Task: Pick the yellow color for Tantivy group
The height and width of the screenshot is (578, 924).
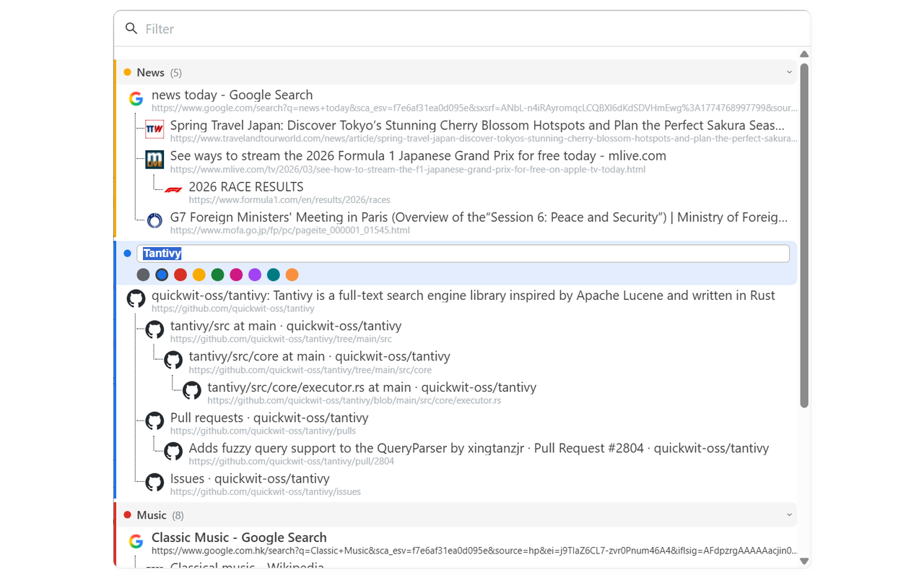Action: coord(199,275)
